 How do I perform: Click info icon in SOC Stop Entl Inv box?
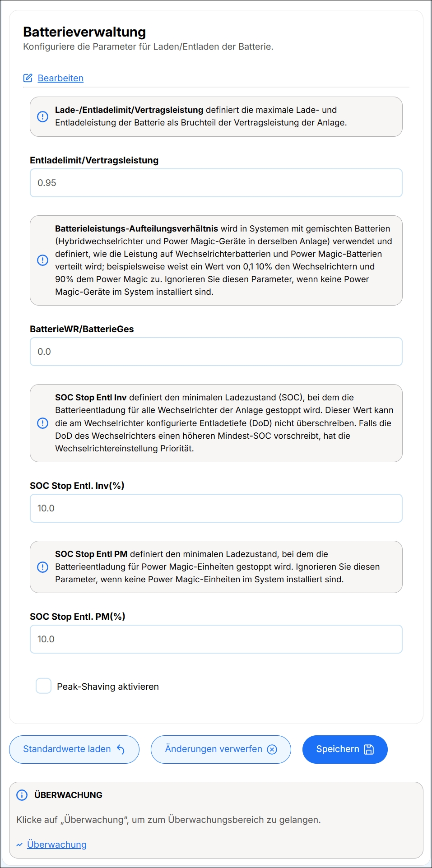(x=42, y=423)
